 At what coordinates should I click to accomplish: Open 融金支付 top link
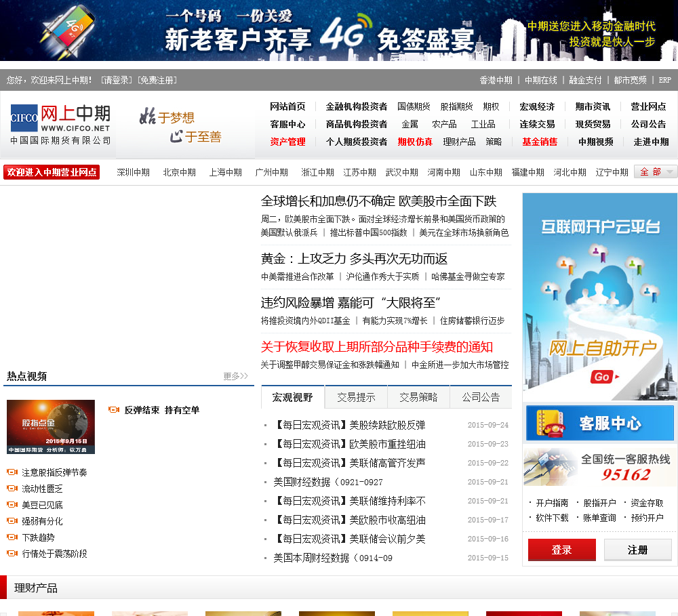(585, 80)
